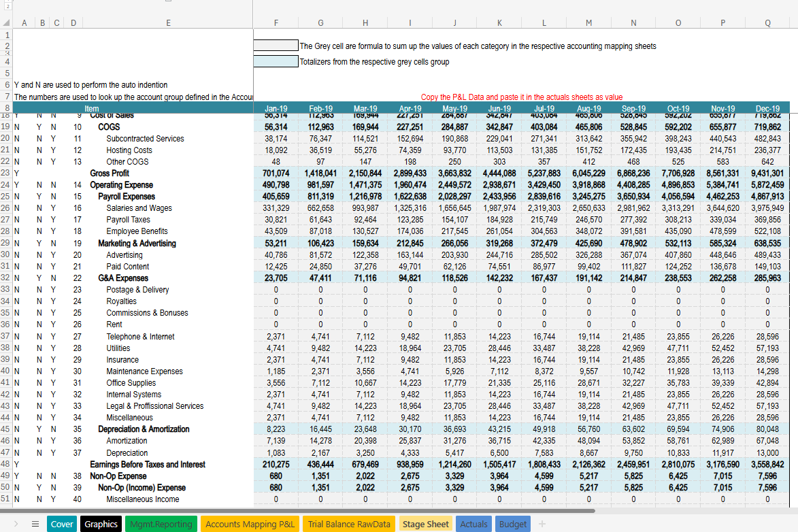The width and height of the screenshot is (798, 532).
Task: Select column G header
Action: point(320,23)
